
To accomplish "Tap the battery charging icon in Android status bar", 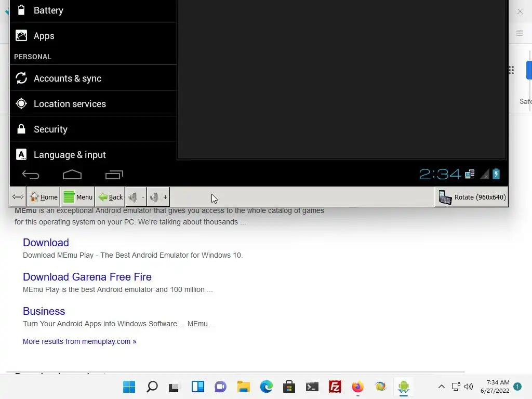I will tap(496, 174).
